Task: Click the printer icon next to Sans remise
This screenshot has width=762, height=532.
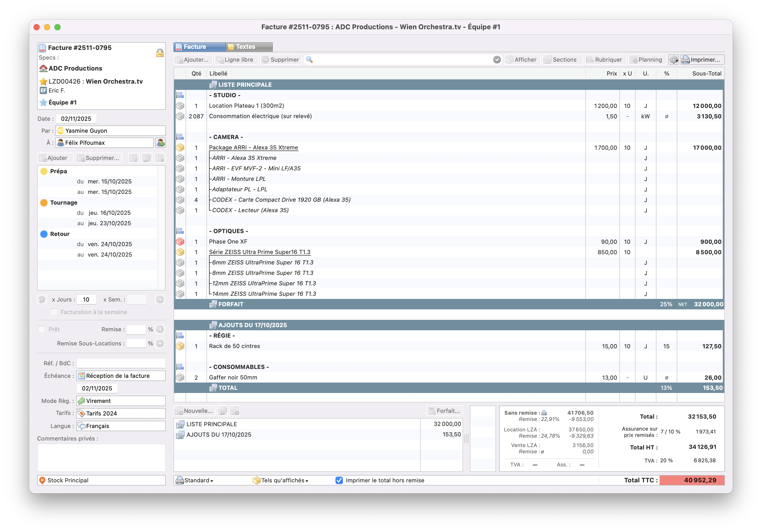Action: tap(544, 413)
